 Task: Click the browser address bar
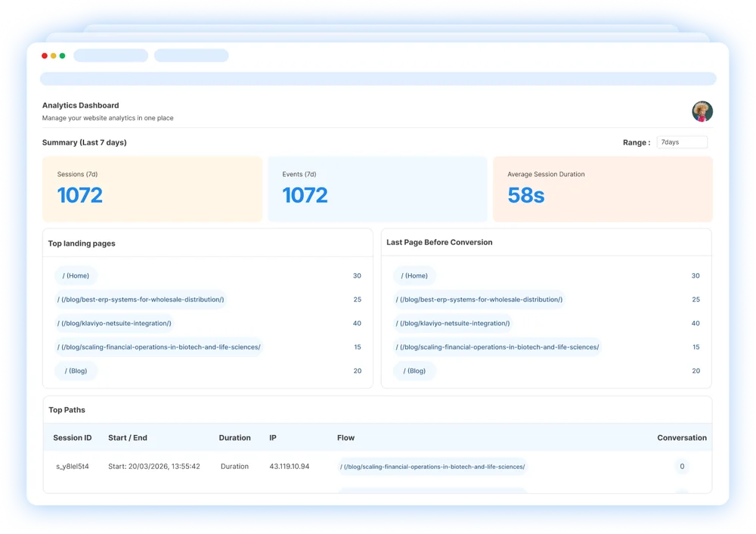click(378, 79)
